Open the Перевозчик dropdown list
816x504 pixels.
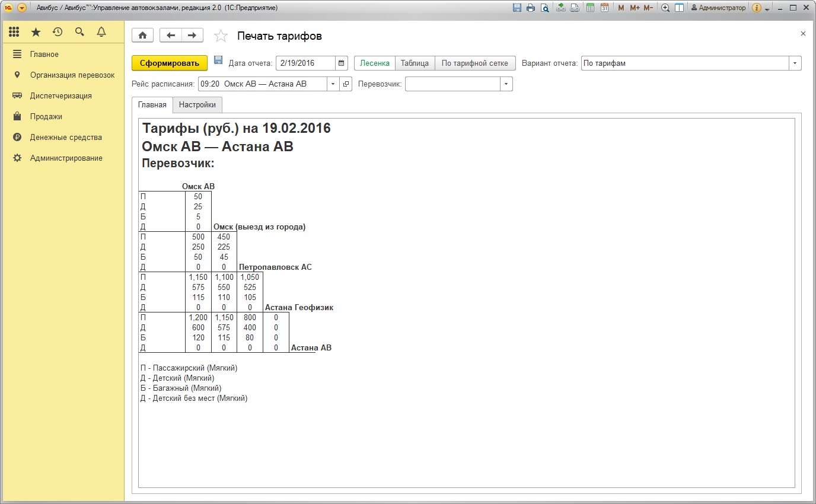(x=506, y=84)
